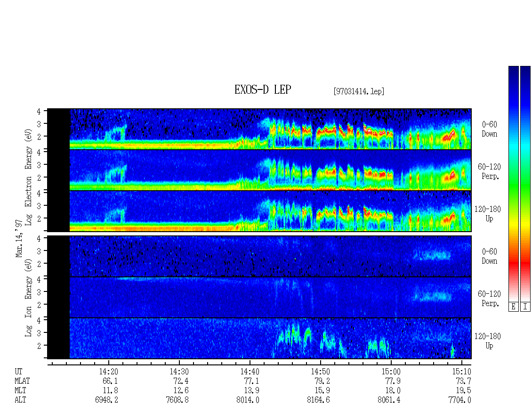Viewport: 532px width, 412px height.
Task: Click the MLAT value 73.7
Action: coord(463,381)
